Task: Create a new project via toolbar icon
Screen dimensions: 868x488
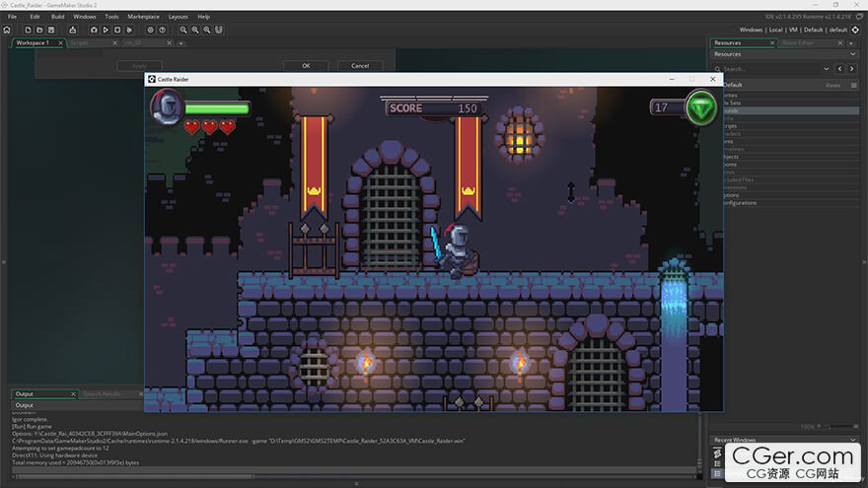Action: pyautogui.click(x=28, y=30)
